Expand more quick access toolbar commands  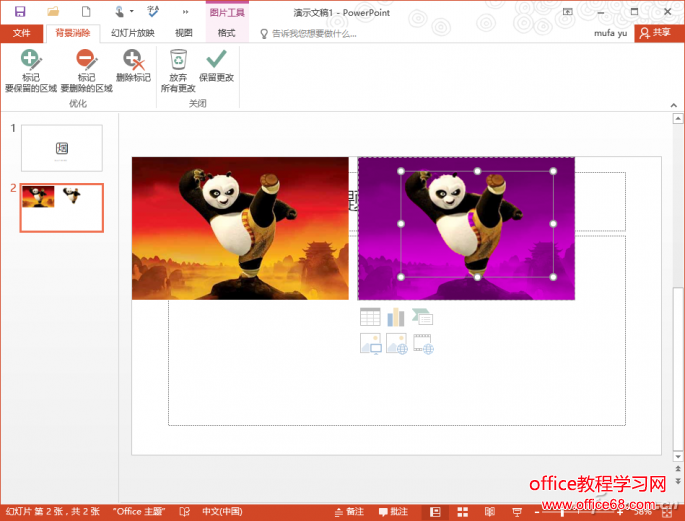tap(186, 12)
